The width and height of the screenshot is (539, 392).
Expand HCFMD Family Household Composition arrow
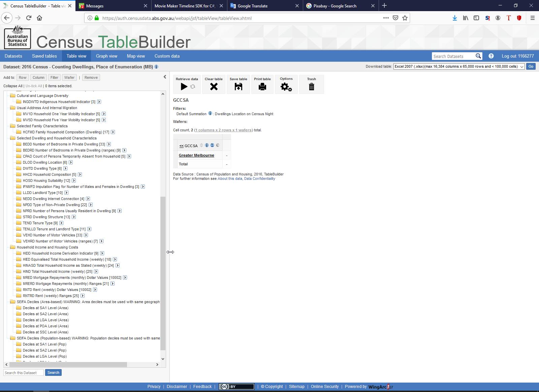[113, 132]
